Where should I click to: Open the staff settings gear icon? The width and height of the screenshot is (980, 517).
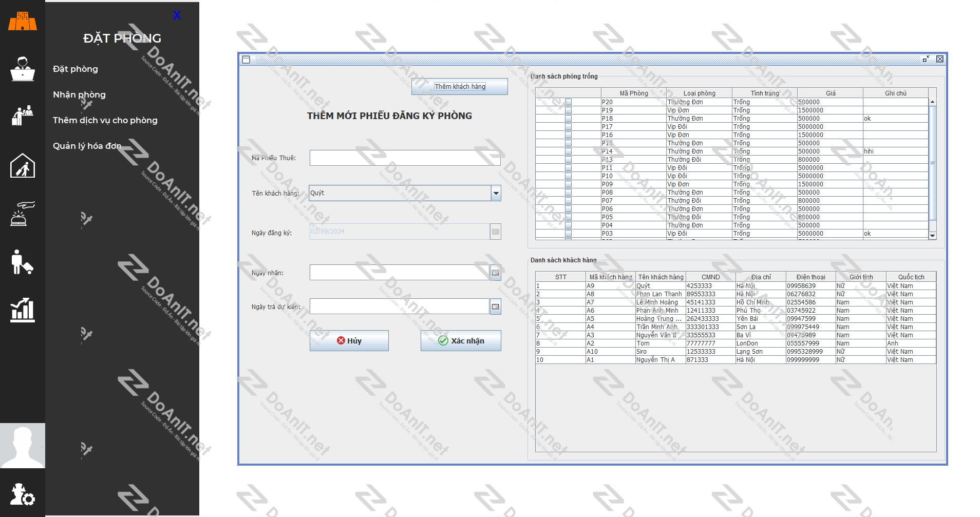click(x=23, y=494)
